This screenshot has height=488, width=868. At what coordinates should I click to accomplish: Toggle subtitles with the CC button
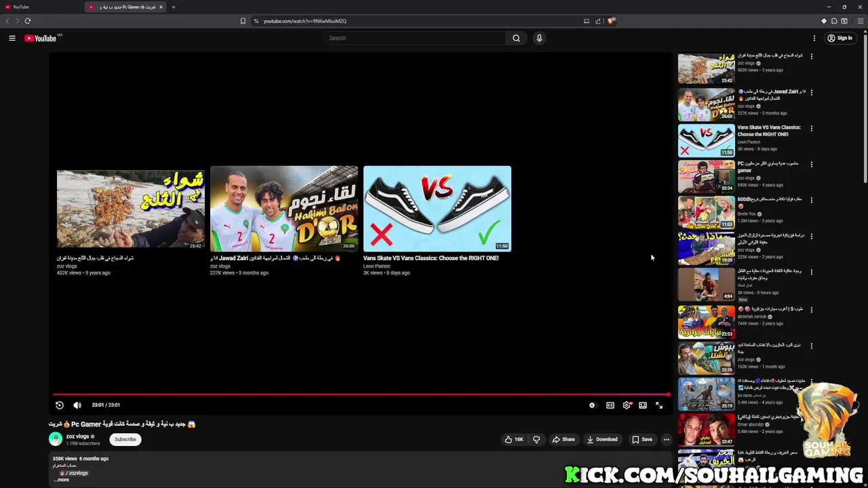pos(610,405)
